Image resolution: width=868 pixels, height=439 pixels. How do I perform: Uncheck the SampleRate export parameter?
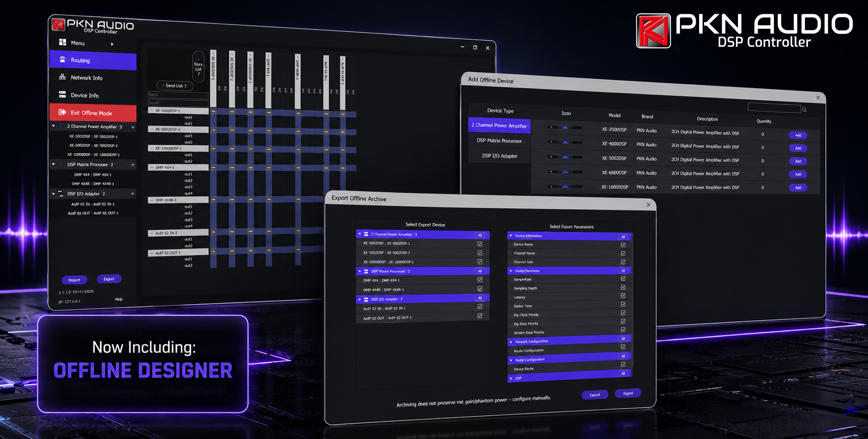click(x=623, y=279)
